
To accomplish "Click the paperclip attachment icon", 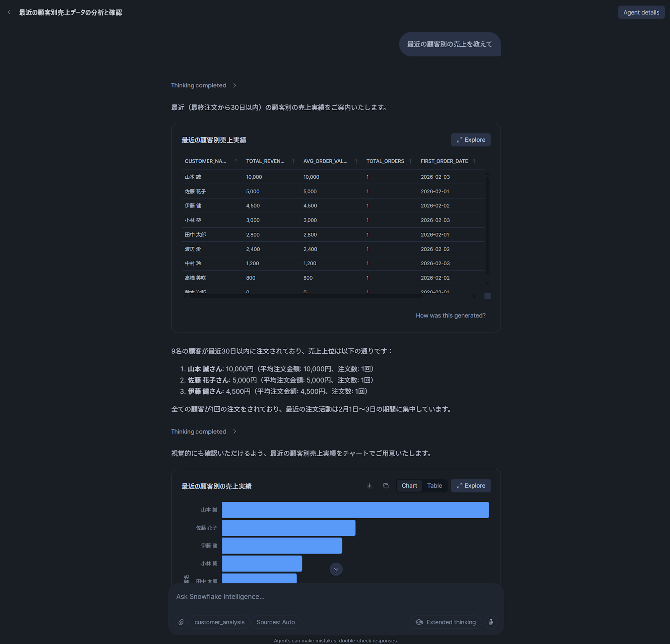I will point(181,622).
